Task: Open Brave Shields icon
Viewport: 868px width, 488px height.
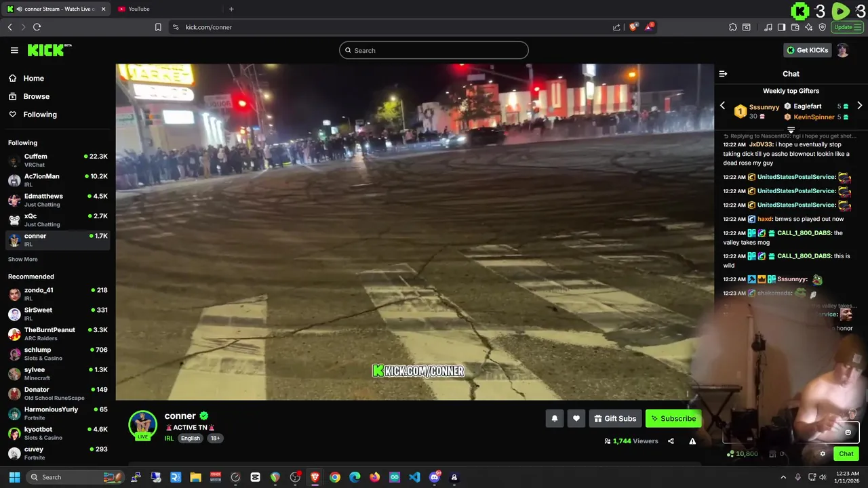Action: (x=634, y=27)
